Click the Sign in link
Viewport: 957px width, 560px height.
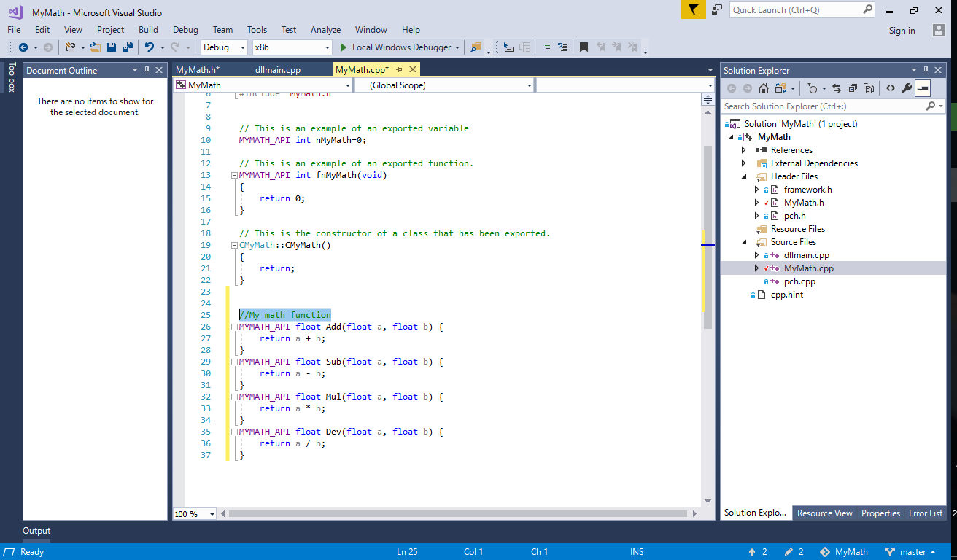(x=902, y=30)
